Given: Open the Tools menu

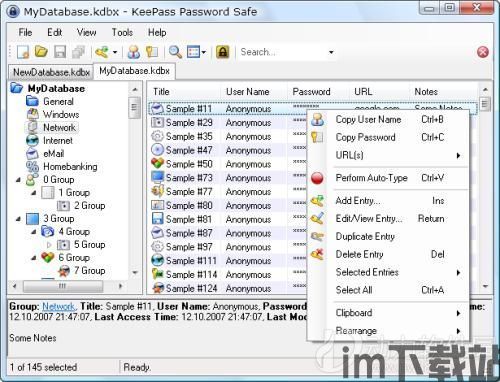Looking at the screenshot, I should pyautogui.click(x=122, y=32).
